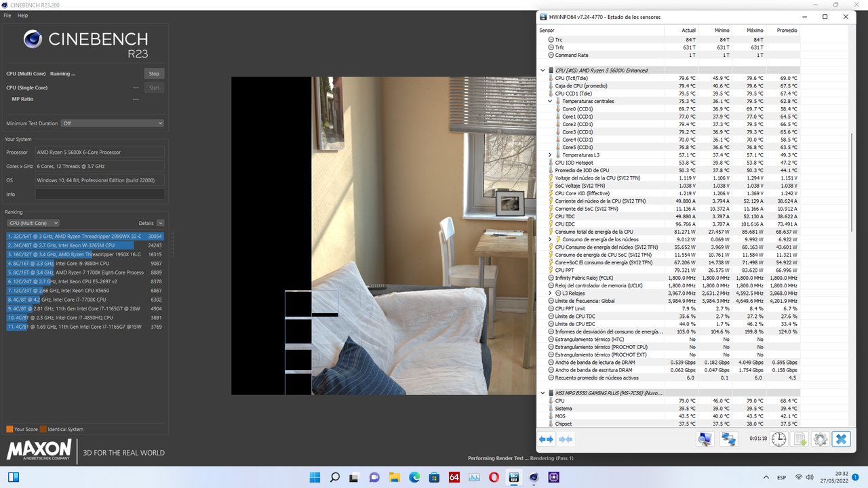The height and width of the screenshot is (488, 868).
Task: Launch Microsoft Edge from taskbar
Action: (x=414, y=477)
